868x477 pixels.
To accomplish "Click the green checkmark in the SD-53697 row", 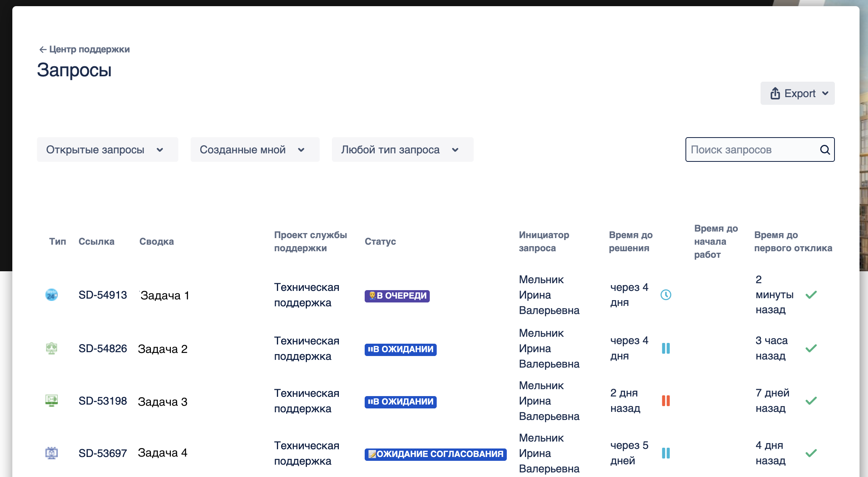I will point(811,453).
